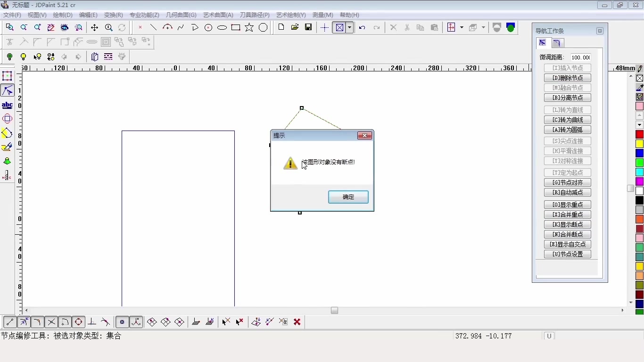
Task: Toggle the crosshair cursor display
Action: tap(324, 27)
